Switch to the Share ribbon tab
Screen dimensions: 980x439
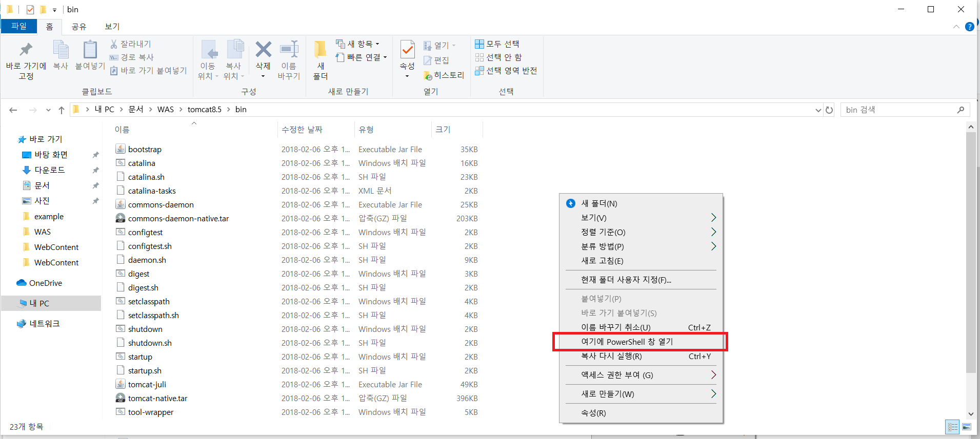(x=78, y=27)
